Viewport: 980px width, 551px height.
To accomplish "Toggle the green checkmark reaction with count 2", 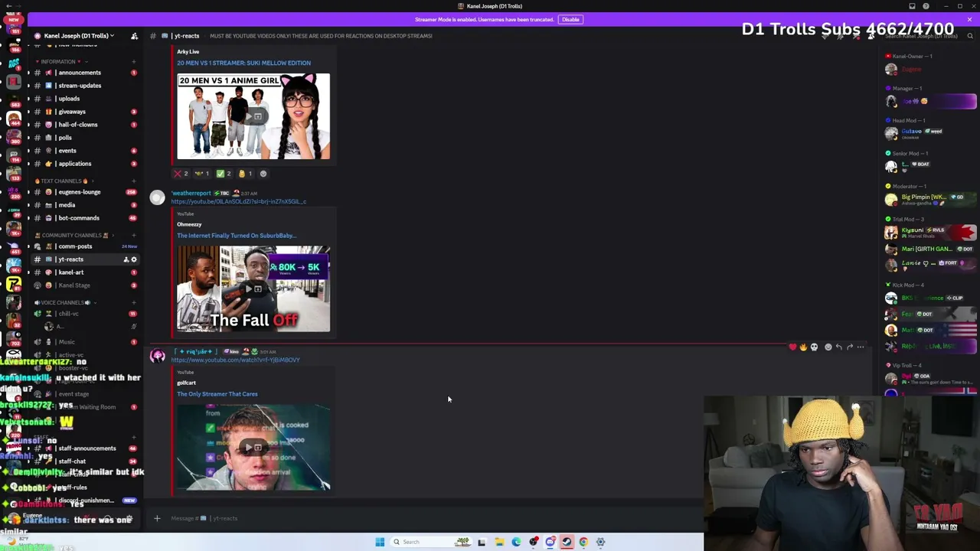I will [x=224, y=174].
